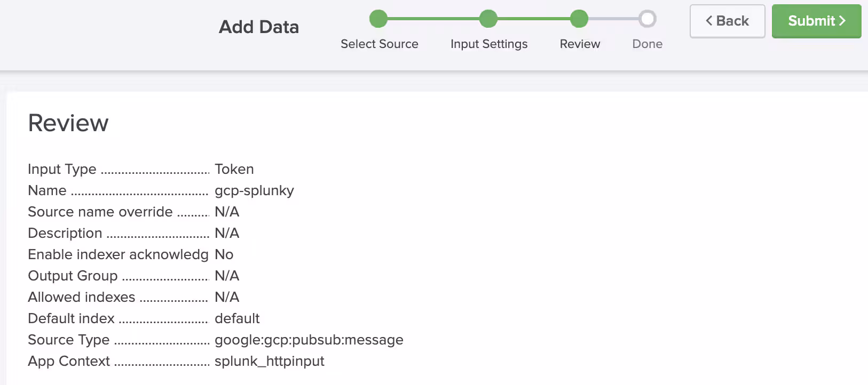Go back using the Back button

pyautogui.click(x=727, y=21)
